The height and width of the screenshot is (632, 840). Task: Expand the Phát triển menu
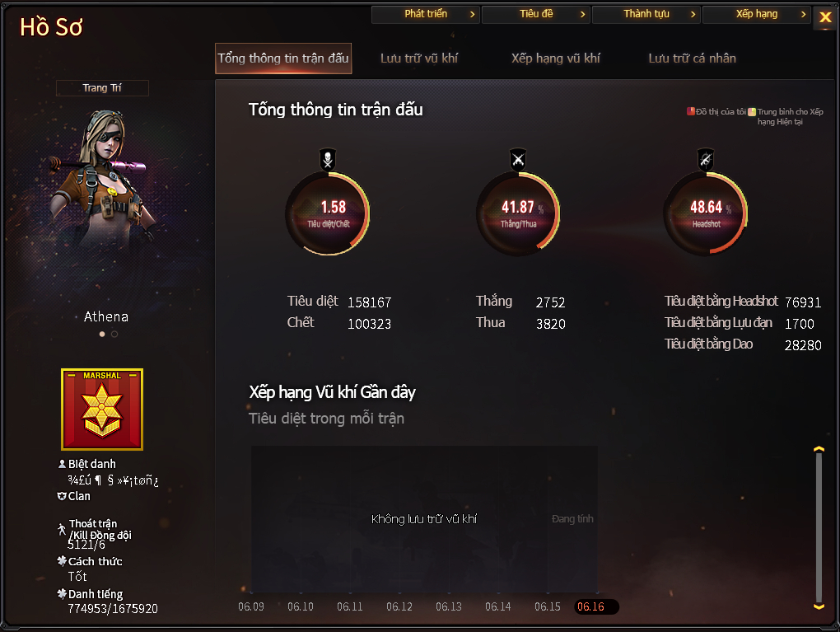coord(427,14)
